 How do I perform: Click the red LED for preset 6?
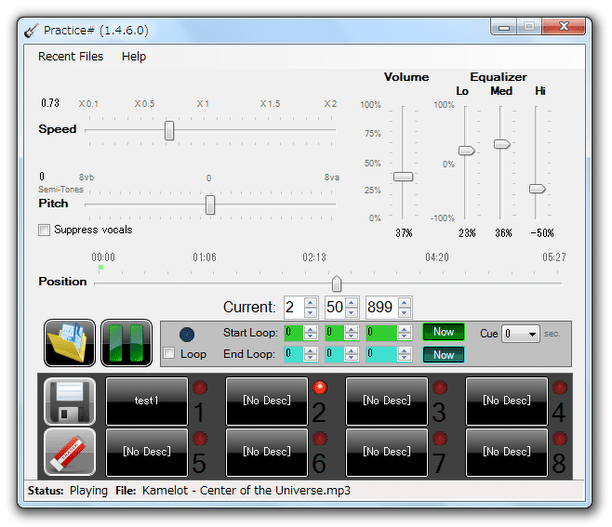click(320, 438)
